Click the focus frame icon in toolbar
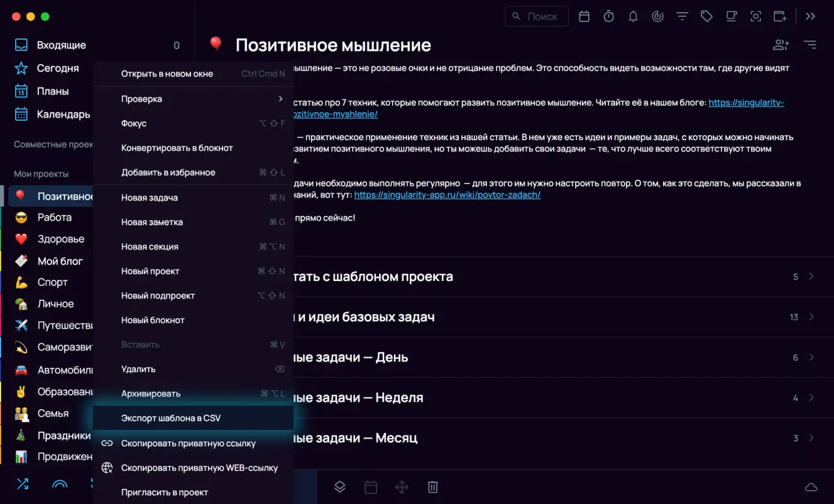This screenshot has width=834, height=504. point(755,16)
